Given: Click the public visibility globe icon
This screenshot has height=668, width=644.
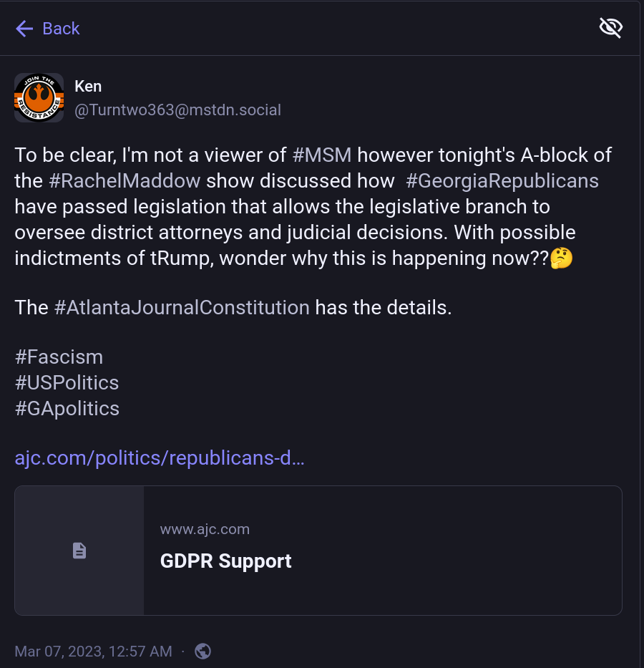Looking at the screenshot, I should [x=203, y=652].
